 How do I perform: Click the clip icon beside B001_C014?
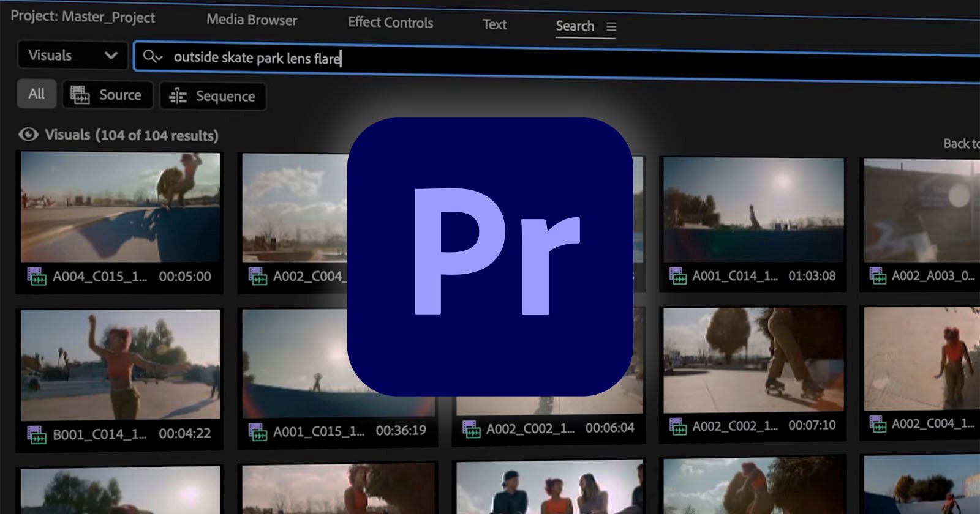point(37,435)
